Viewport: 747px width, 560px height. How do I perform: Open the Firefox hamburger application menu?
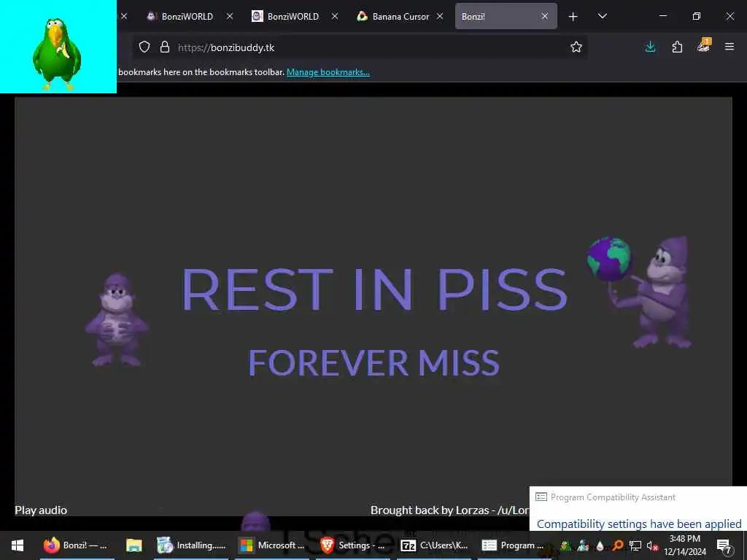click(729, 47)
